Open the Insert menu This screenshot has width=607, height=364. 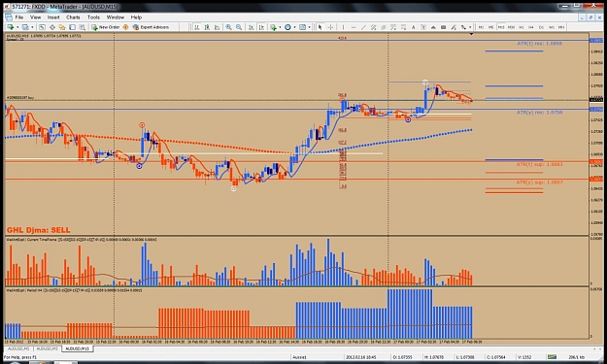pyautogui.click(x=53, y=17)
